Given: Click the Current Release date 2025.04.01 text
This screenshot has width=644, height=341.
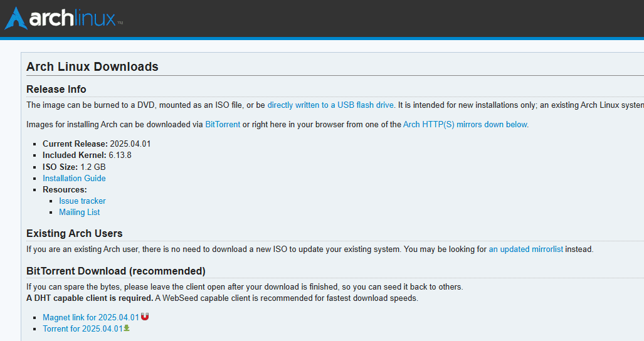Looking at the screenshot, I should click(130, 144).
